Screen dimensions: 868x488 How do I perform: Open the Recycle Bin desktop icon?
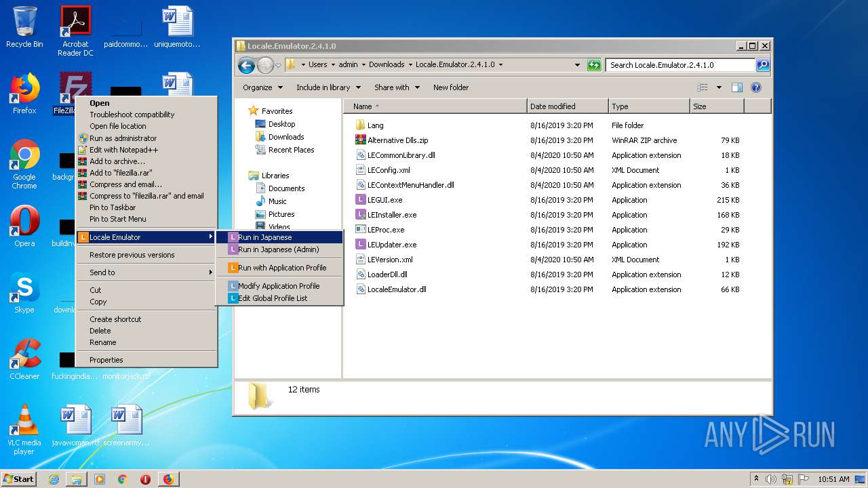tap(24, 27)
